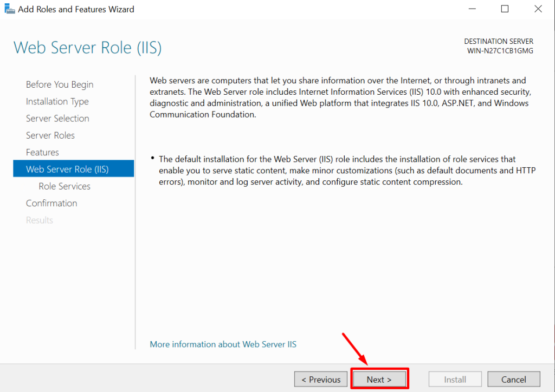The width and height of the screenshot is (555, 392).
Task: Select the highlighted Web Server Role (IIS) step
Action: click(x=67, y=169)
